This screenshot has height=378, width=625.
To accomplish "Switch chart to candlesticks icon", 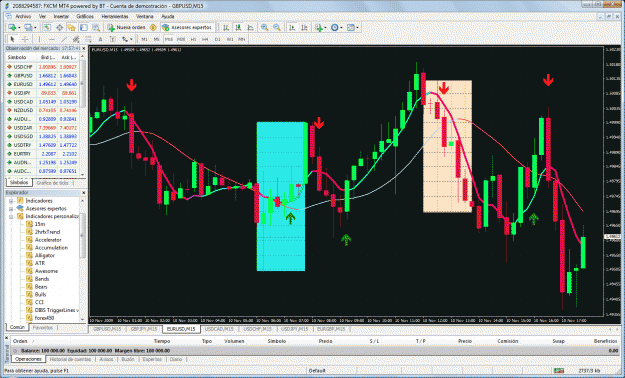I will (x=238, y=28).
